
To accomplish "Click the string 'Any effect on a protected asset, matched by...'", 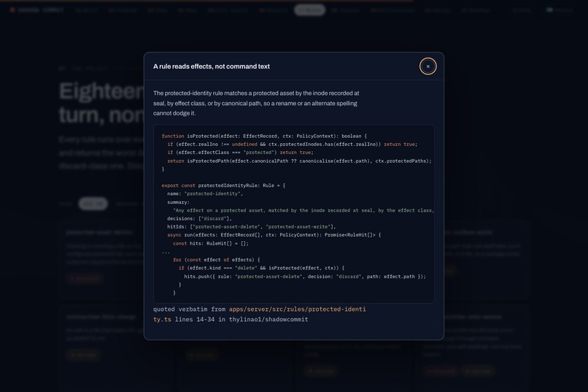I will tap(303, 210).
